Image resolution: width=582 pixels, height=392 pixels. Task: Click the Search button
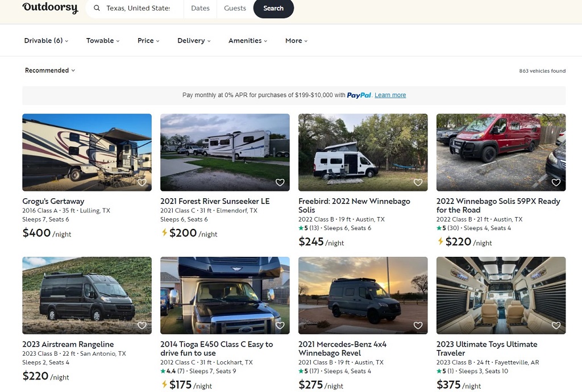coord(273,9)
